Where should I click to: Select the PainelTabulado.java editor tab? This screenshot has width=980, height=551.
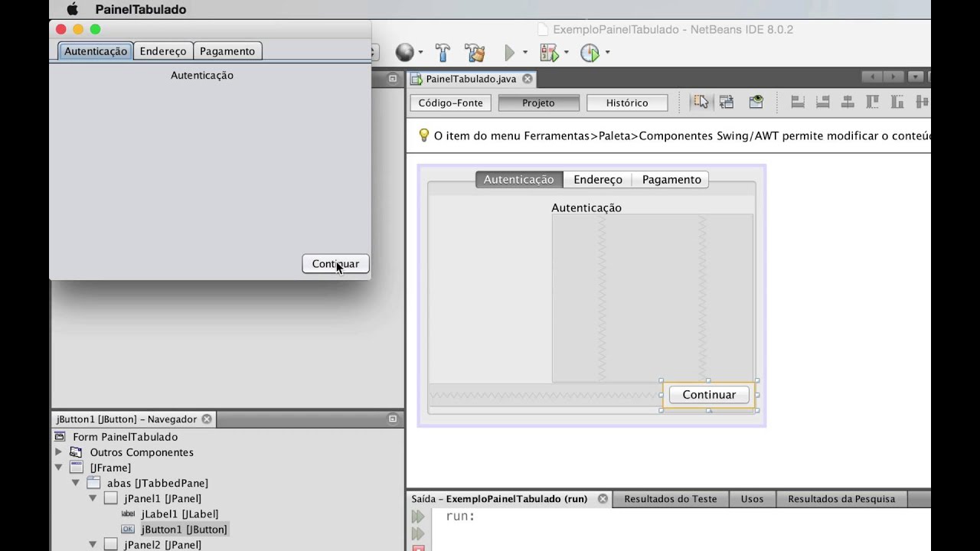click(471, 79)
